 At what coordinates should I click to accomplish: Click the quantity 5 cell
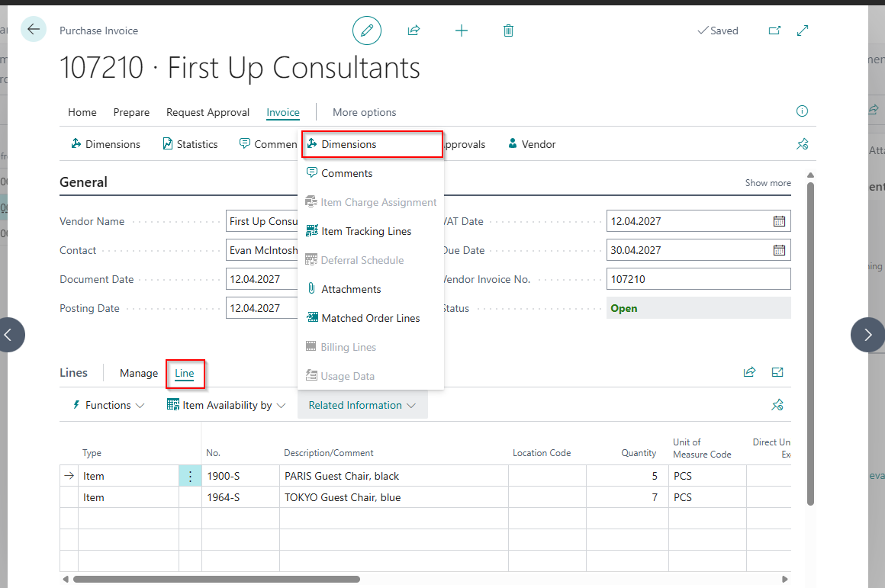coord(627,476)
